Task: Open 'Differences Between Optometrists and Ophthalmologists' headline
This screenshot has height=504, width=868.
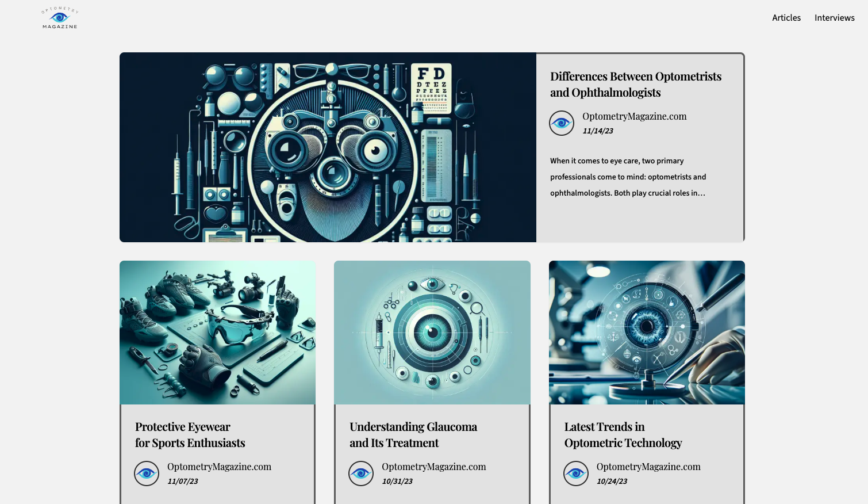Action: tap(635, 85)
